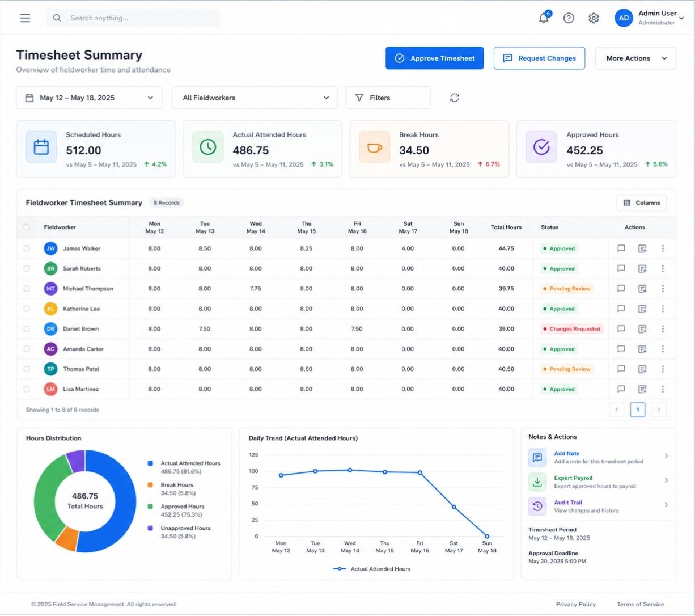Check the Michael Thompson row checkbox

pos(27,289)
